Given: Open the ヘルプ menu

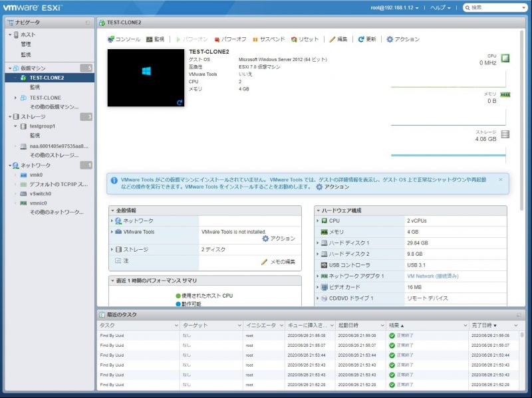Looking at the screenshot, I should click(440, 7).
